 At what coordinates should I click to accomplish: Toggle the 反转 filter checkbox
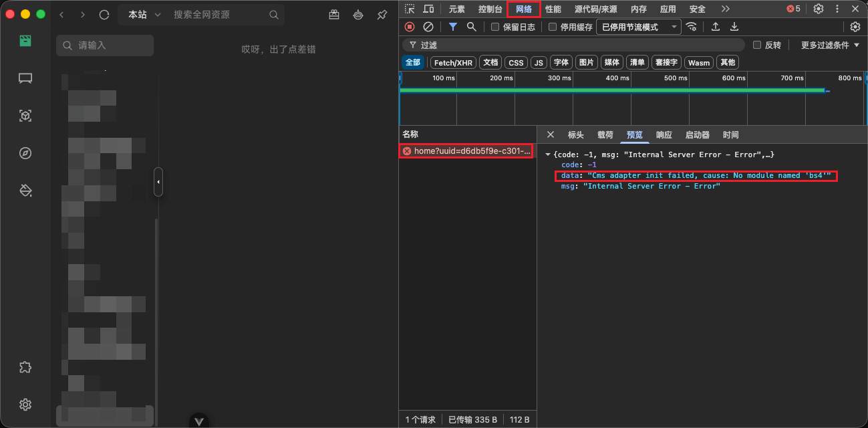point(756,45)
